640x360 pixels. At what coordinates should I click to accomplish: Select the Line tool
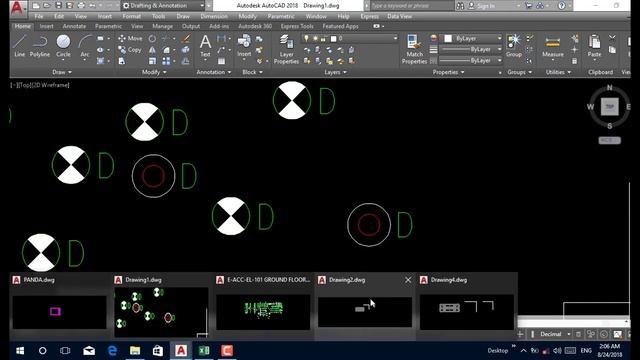click(20, 45)
